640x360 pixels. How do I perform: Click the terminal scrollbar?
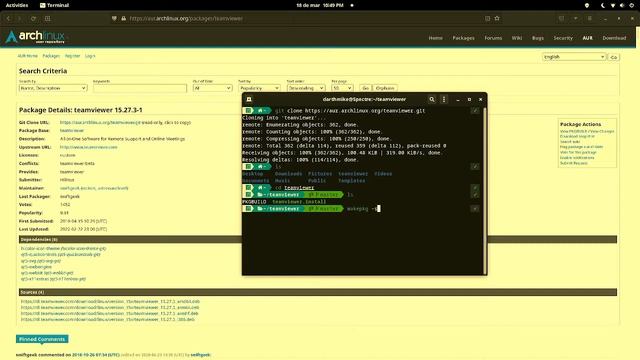[484, 191]
